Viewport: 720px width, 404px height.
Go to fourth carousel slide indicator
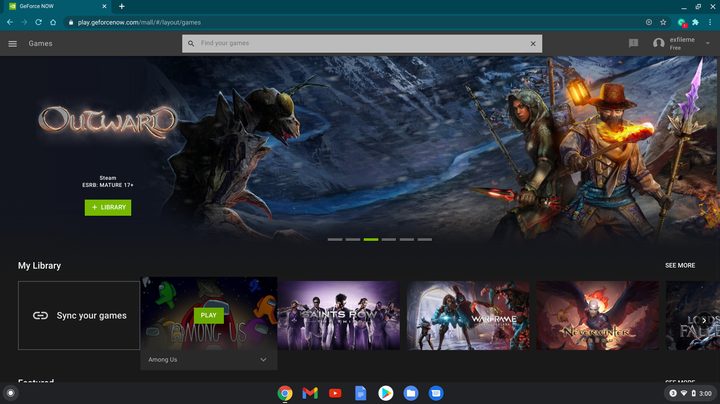tap(388, 240)
